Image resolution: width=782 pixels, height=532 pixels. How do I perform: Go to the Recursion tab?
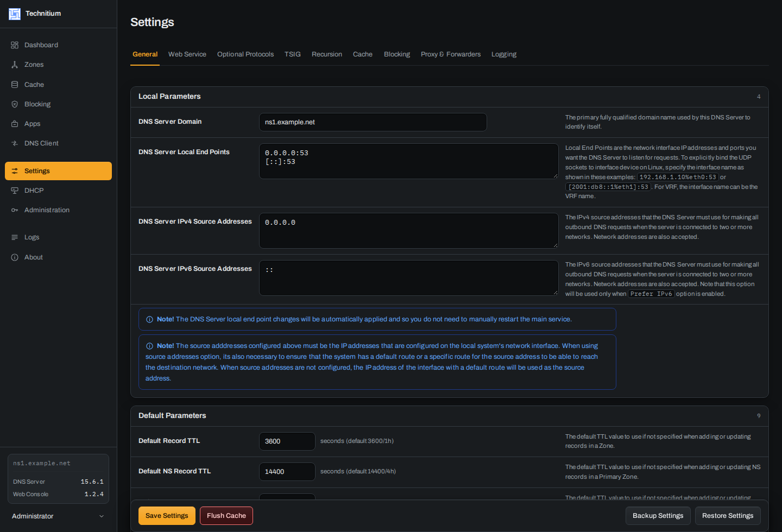tap(327, 54)
